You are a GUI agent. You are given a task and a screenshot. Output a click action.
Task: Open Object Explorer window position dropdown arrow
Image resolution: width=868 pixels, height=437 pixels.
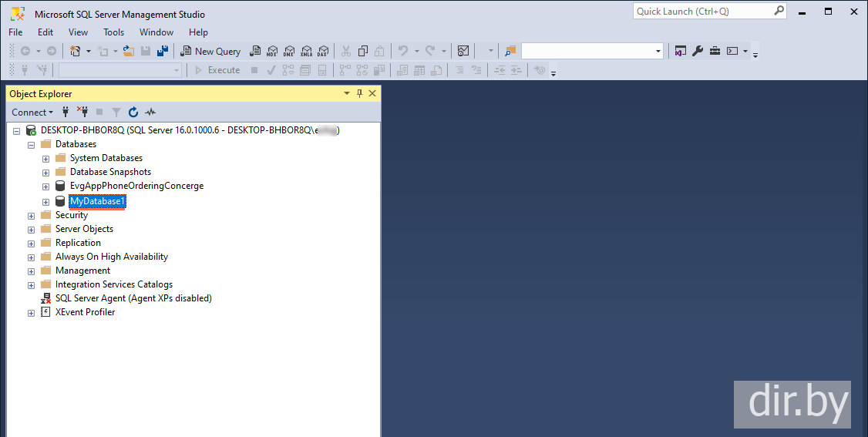347,93
